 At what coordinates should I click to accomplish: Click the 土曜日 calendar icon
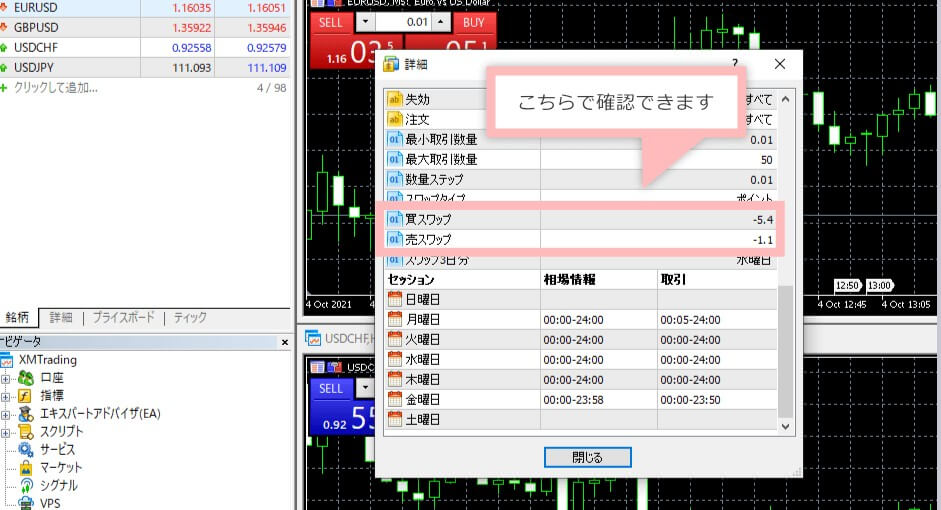(x=394, y=419)
